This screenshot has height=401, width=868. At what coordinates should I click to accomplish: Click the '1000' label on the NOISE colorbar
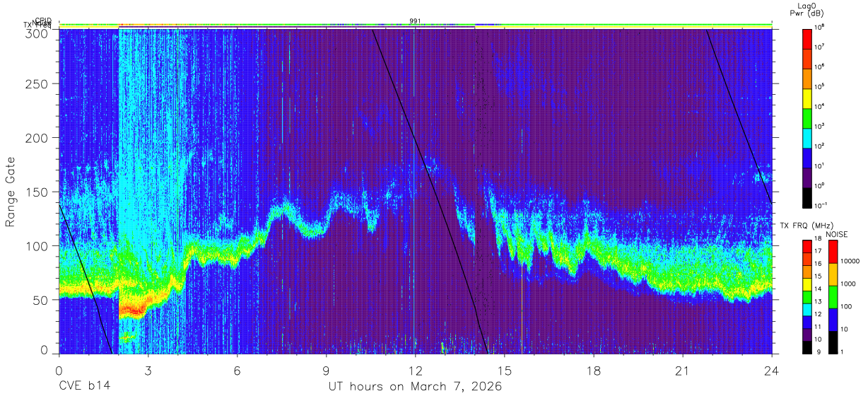click(x=848, y=284)
